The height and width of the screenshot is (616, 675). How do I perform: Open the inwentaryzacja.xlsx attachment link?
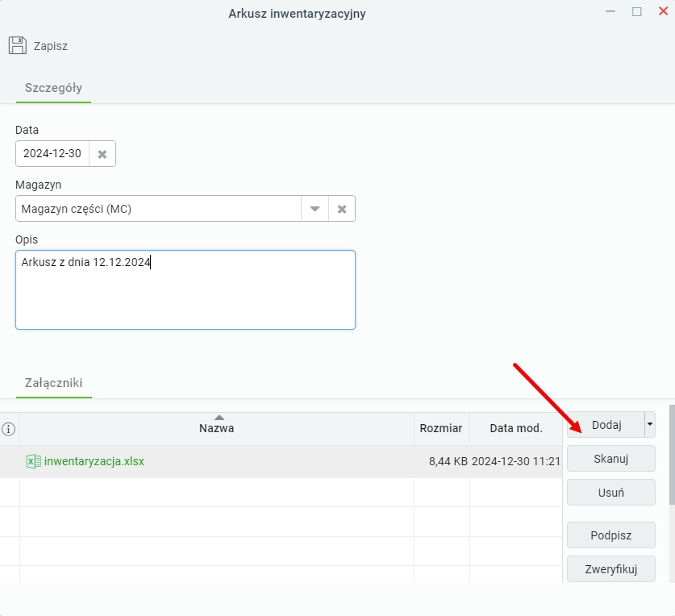coord(94,461)
